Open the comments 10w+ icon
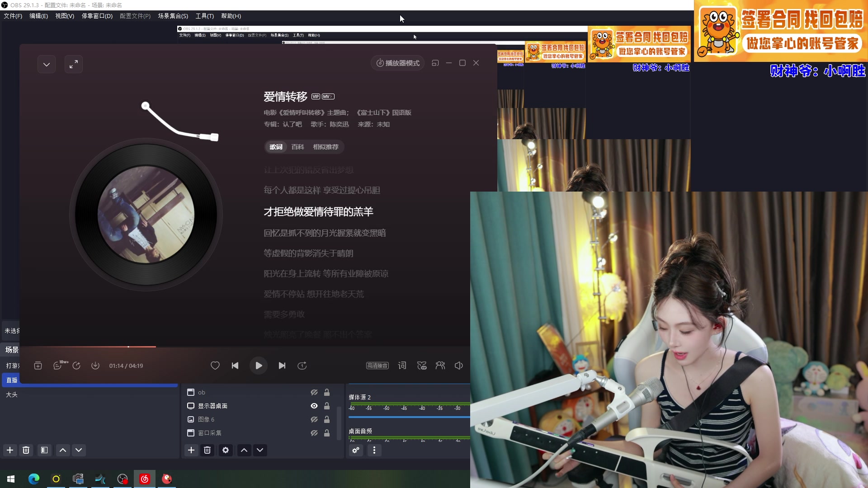868x488 pixels. coord(58,366)
